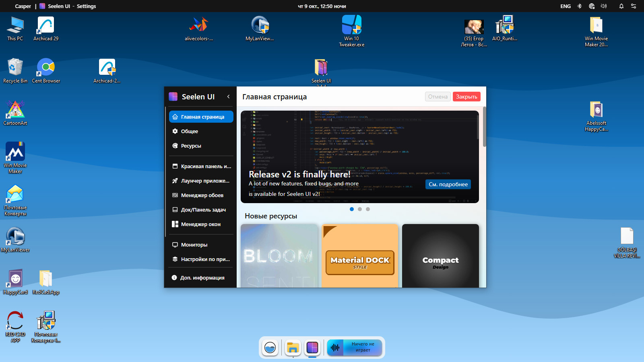Viewport: 644px width, 362px height.
Task: Select the (35) Егор Летов media file
Action: click(474, 33)
